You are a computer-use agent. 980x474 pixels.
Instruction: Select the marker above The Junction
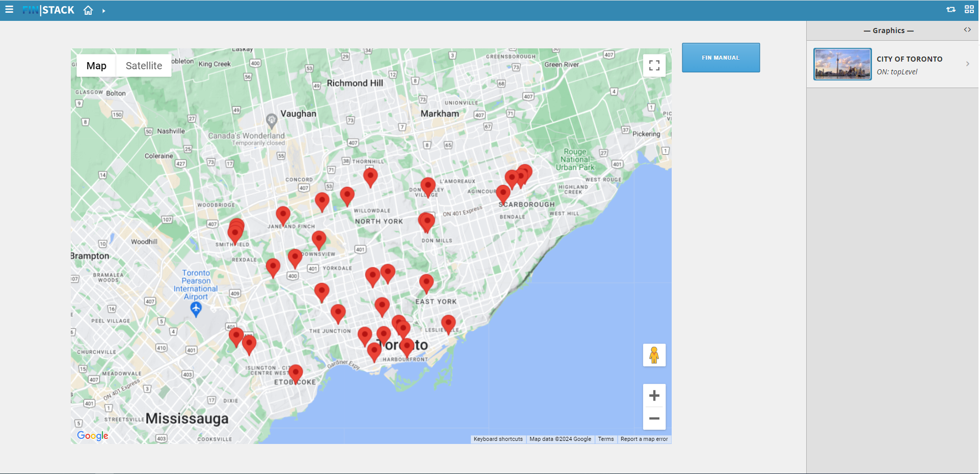[x=338, y=314]
